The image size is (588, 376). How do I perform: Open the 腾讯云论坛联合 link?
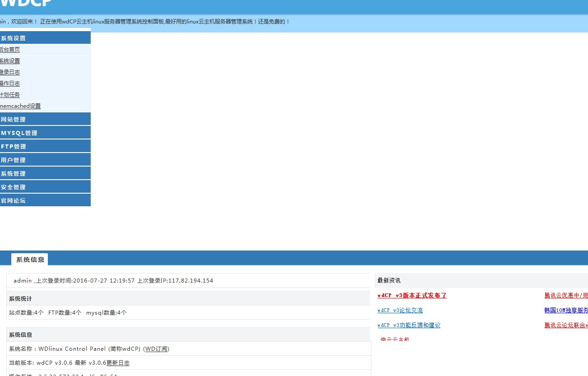pyautogui.click(x=566, y=325)
